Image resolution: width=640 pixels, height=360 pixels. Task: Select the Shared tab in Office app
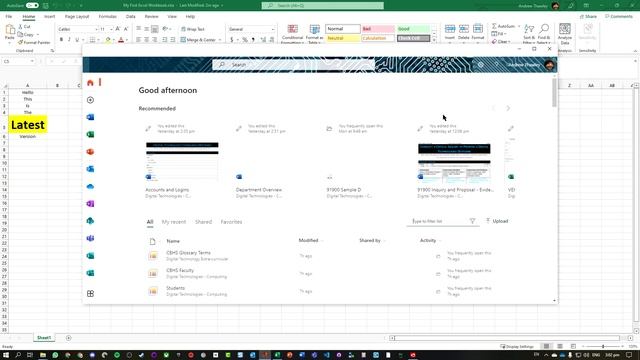[x=203, y=222]
